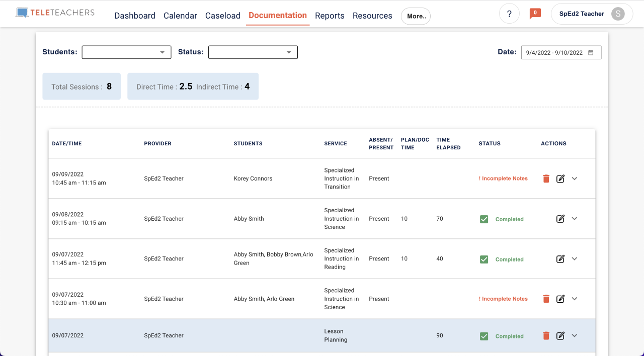Edit Abby Smith 09/08/2022 session
The width and height of the screenshot is (644, 356).
(560, 219)
